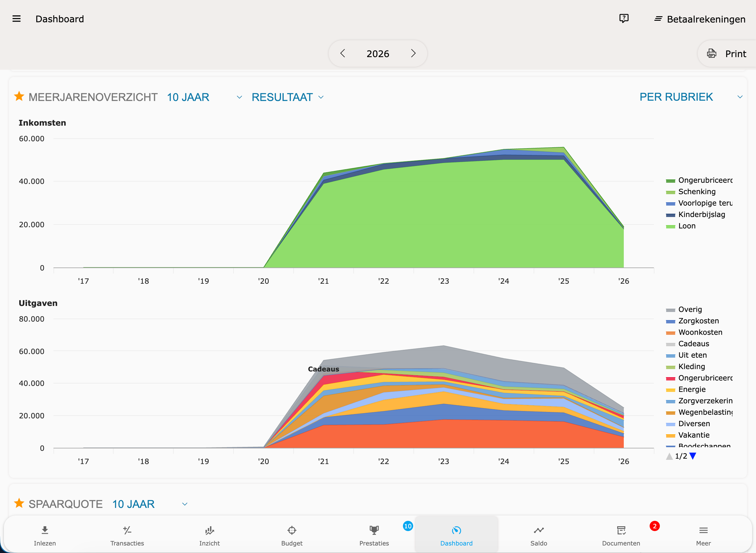
Task: Click the Diversen legend entry
Action: 688,424
